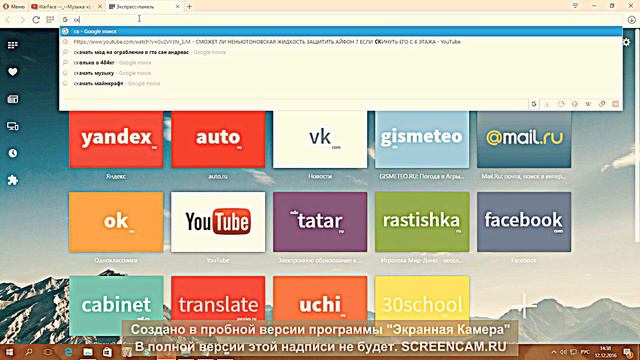Select the Wikipedia search engine icon
Screen dimensions: 640x360
point(588,104)
